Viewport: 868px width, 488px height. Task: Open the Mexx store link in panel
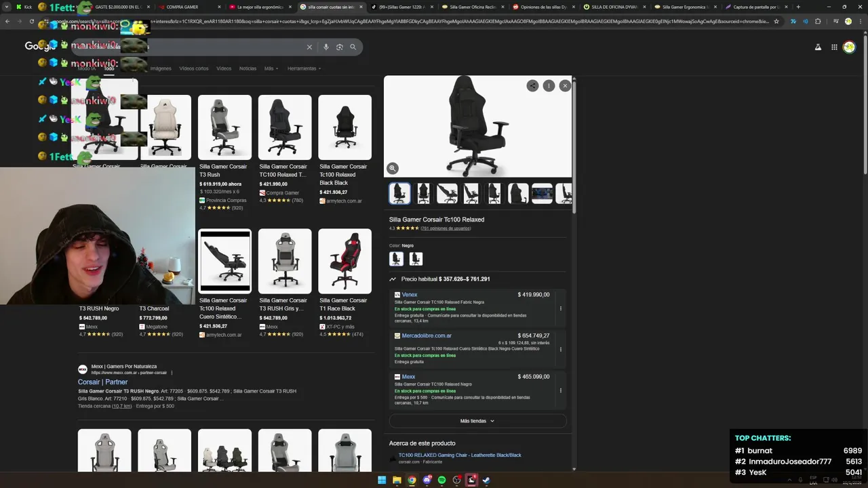[x=408, y=377]
